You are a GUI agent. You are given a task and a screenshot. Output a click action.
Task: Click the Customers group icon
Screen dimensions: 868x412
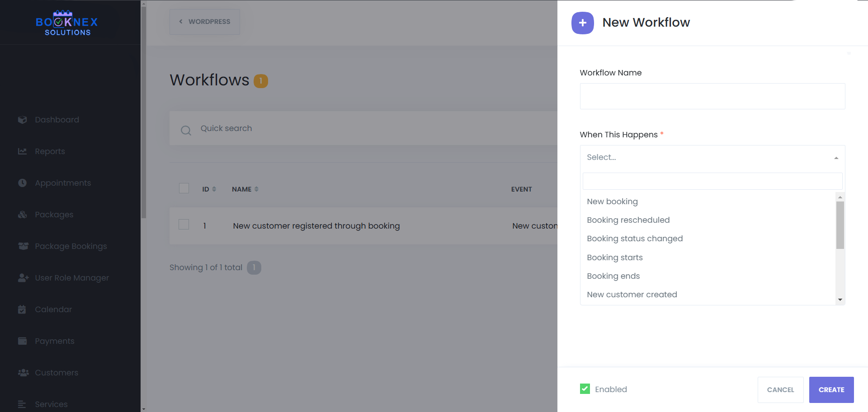[23, 373]
